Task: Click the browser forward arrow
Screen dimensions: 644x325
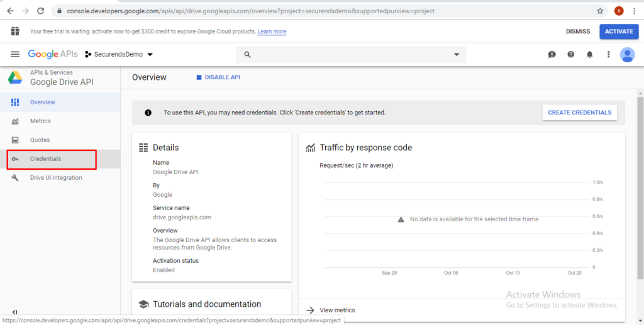Action: (25, 11)
